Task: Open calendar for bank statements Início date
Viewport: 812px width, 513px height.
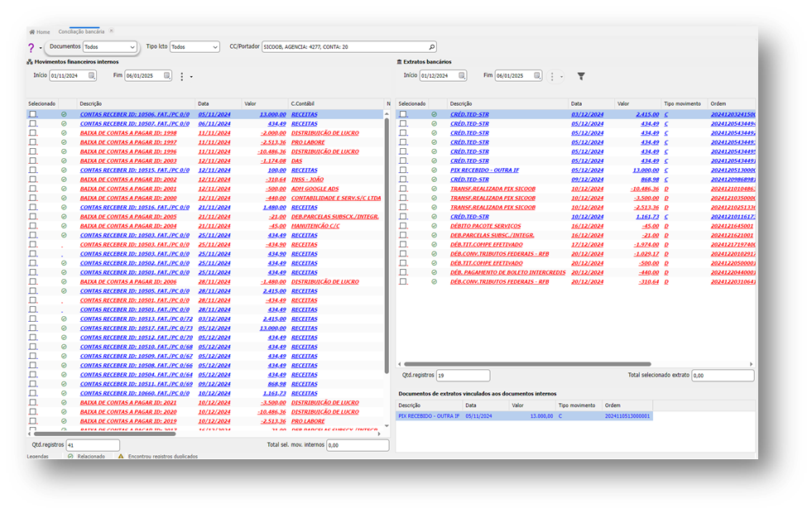Action: click(x=462, y=75)
